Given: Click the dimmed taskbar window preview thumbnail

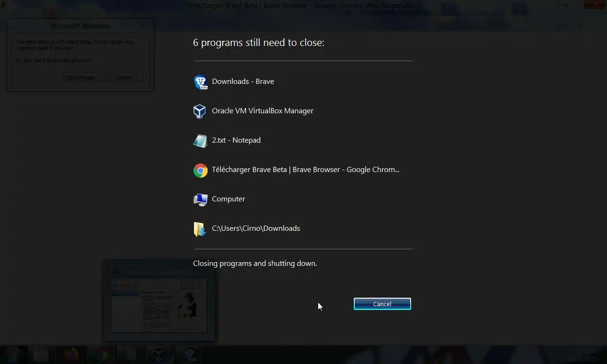Looking at the screenshot, I should pos(159,300).
